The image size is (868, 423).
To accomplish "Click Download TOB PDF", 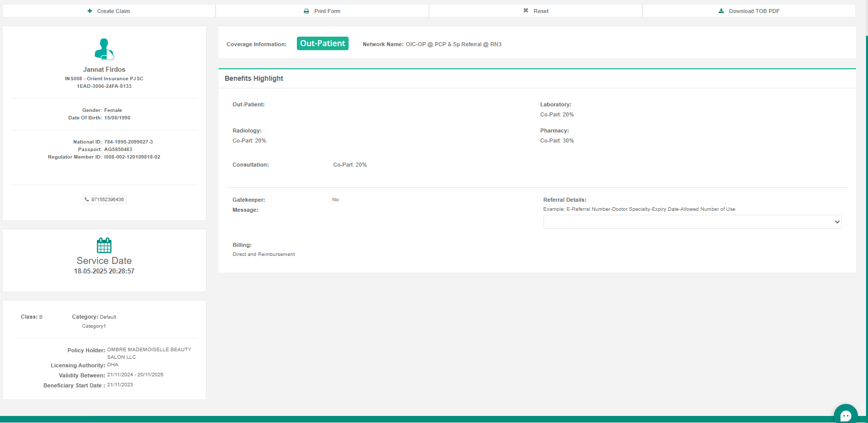I will pos(754,11).
